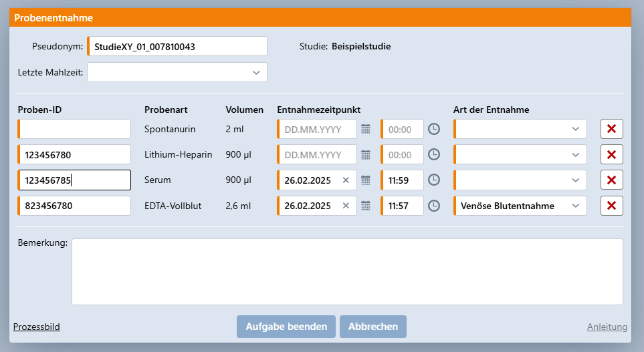
Task: Open calendar picker for Lithium-Heparin row
Action: (x=366, y=154)
